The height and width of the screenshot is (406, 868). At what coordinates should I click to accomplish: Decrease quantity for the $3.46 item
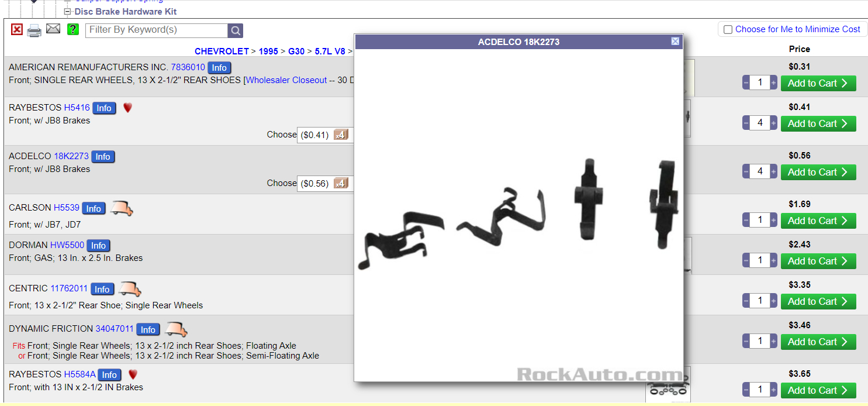point(746,342)
